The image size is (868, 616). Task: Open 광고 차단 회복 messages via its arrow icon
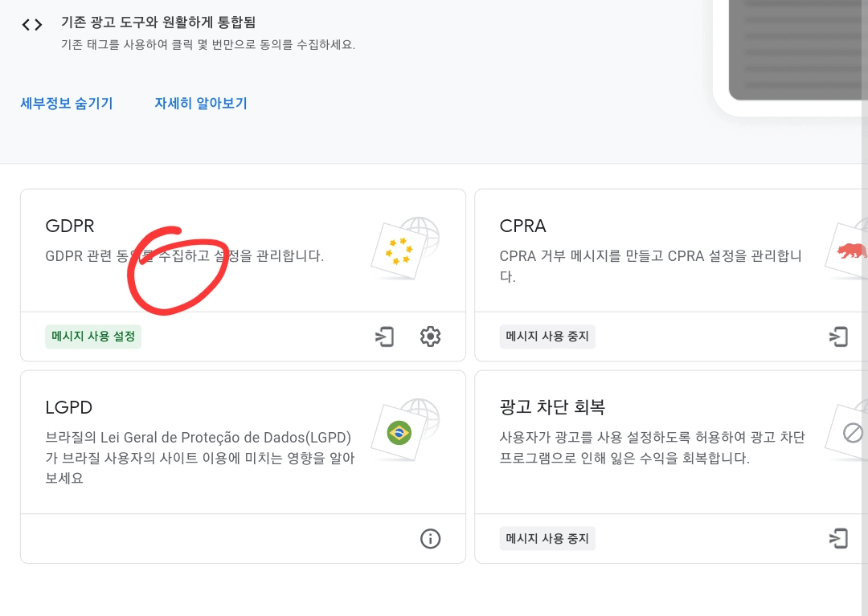click(x=838, y=538)
